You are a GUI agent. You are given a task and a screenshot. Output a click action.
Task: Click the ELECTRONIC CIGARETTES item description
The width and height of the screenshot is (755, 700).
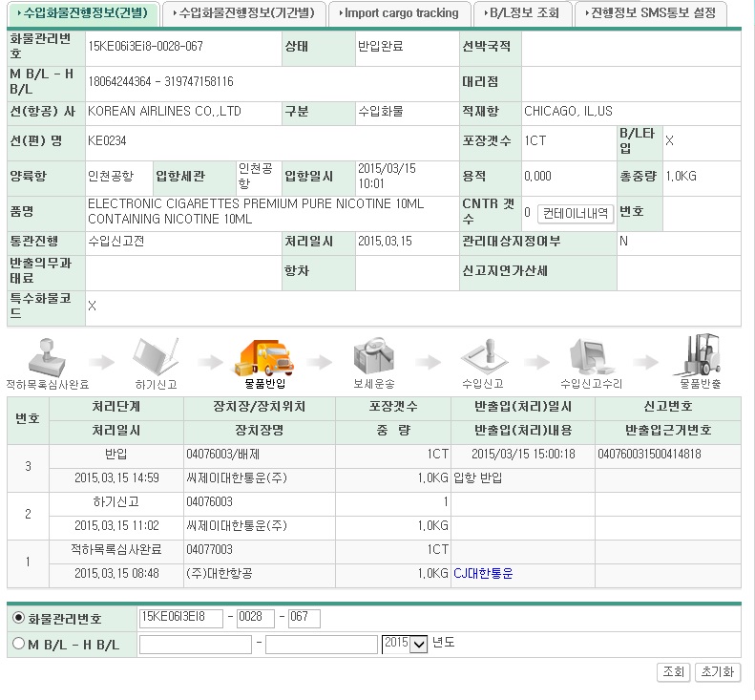tap(256, 211)
